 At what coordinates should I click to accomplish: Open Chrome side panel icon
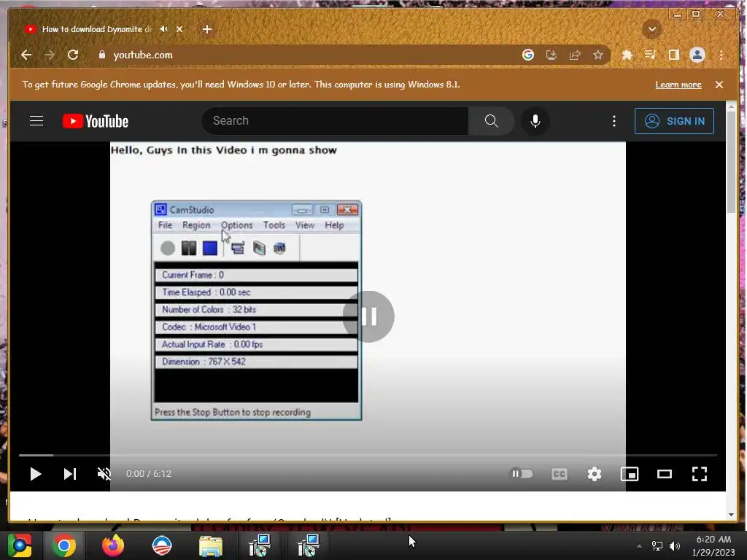point(673,55)
